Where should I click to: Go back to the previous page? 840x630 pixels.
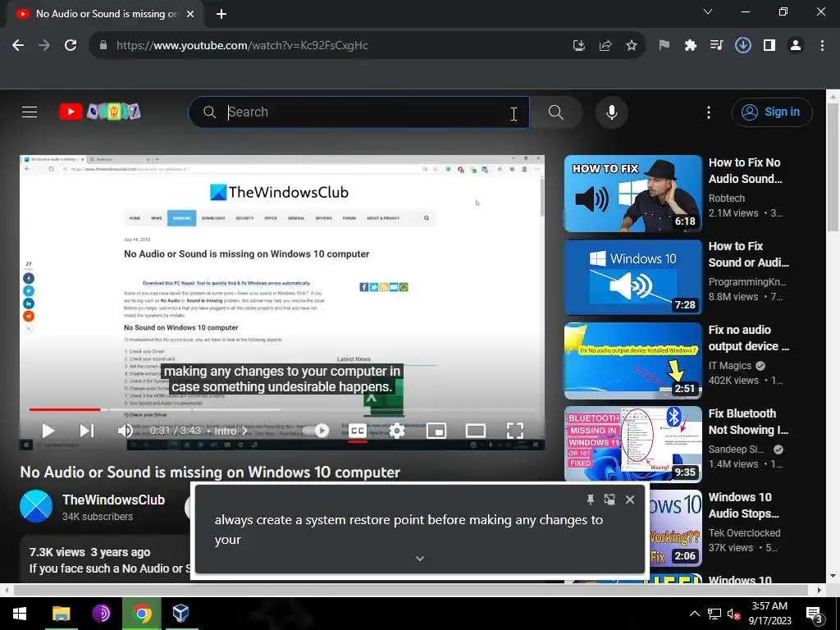click(x=18, y=46)
